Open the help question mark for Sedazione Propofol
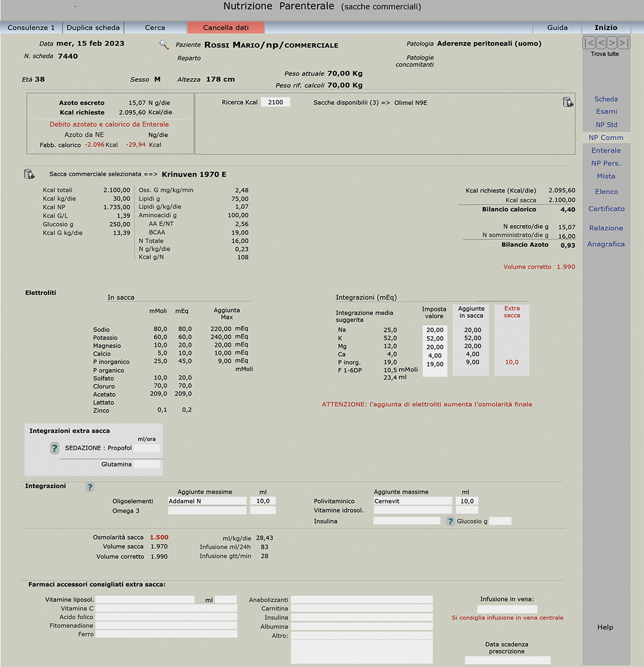This screenshot has width=644, height=667. (55, 448)
